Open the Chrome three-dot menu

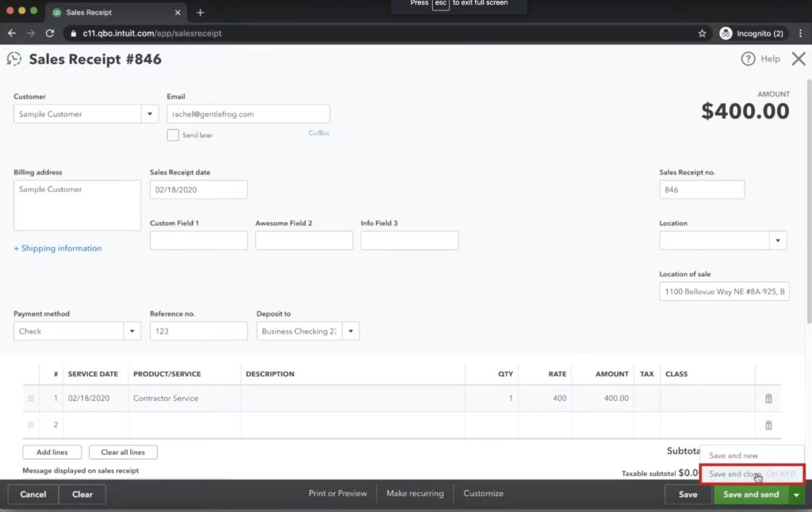(801, 33)
